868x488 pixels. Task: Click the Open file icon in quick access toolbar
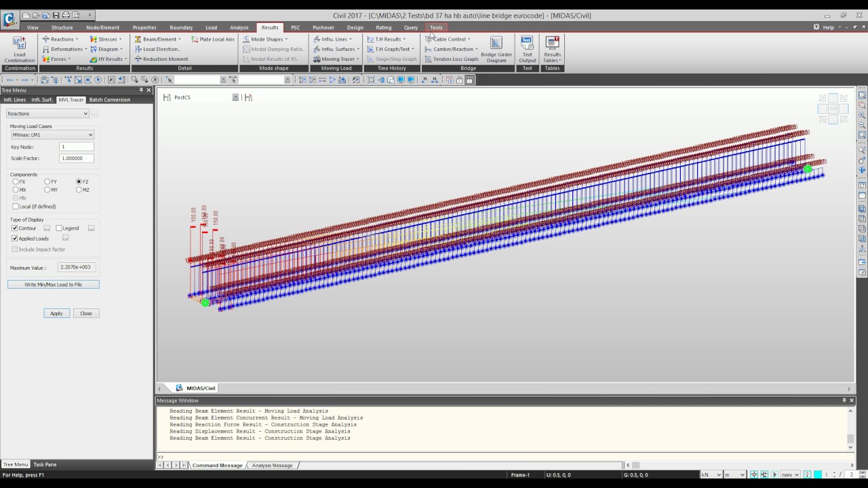35,15
